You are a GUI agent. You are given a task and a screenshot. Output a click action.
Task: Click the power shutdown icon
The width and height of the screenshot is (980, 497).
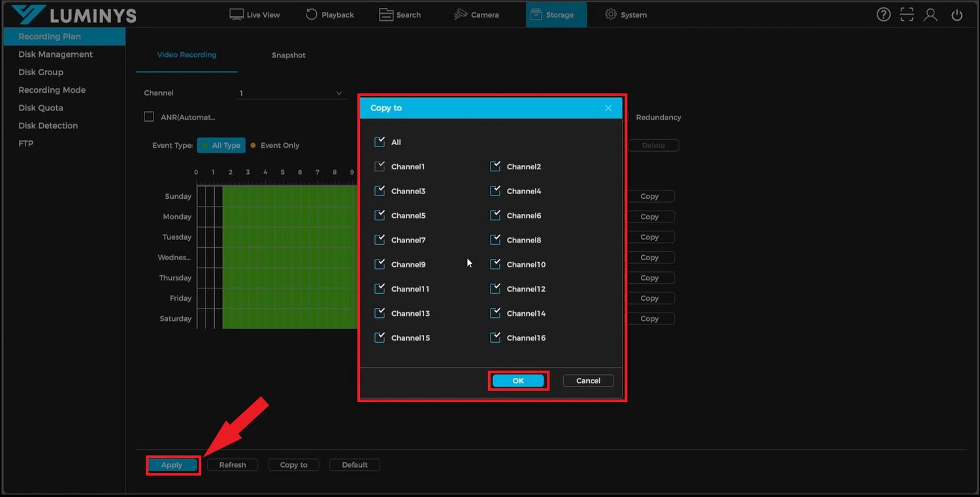[957, 14]
